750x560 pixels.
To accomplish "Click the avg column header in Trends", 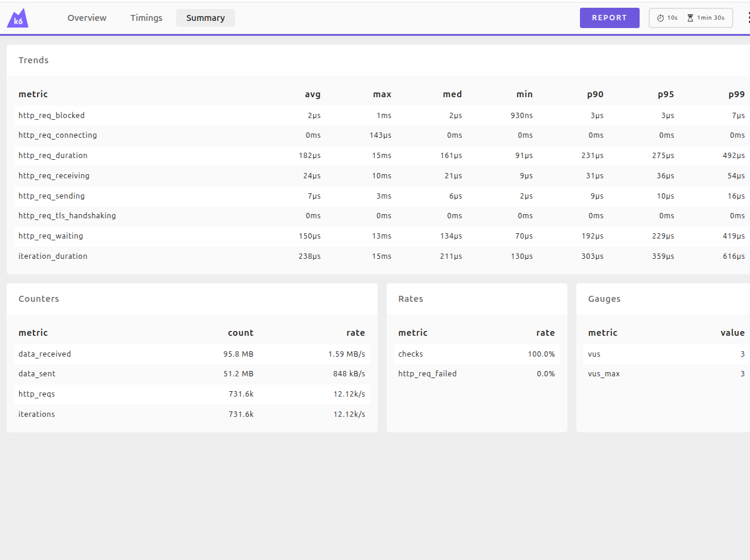I will coord(313,94).
